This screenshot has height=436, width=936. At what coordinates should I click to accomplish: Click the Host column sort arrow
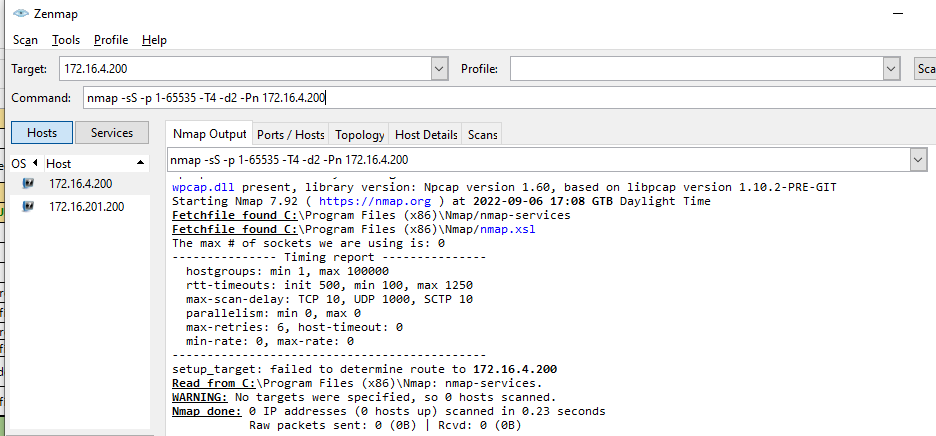click(x=140, y=162)
